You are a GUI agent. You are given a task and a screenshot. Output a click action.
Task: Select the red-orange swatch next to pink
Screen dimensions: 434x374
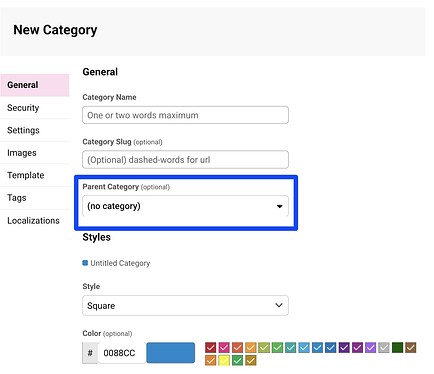click(237, 348)
